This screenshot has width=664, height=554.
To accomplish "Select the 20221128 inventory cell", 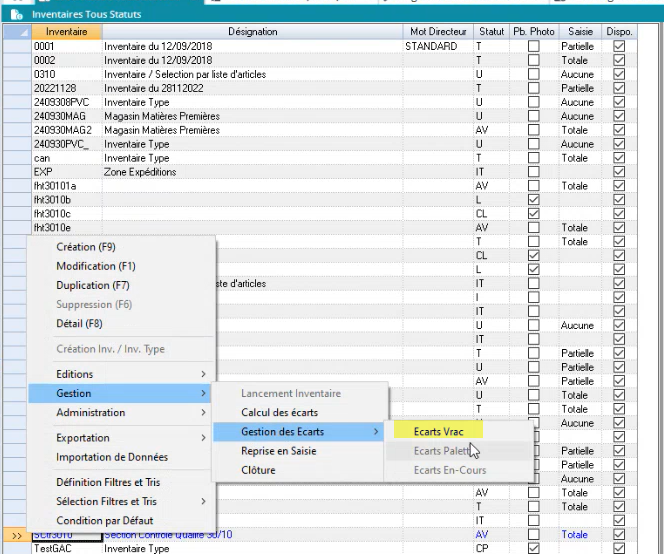I will 66,88.
